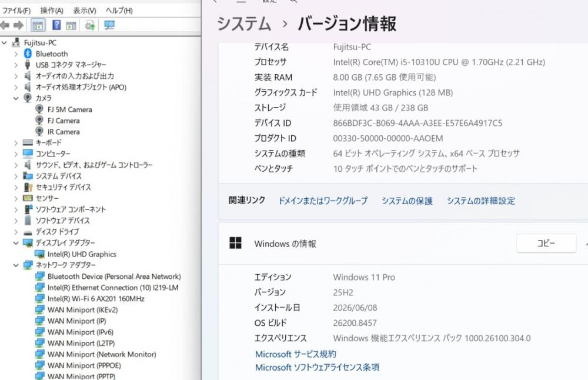Expand サウンド、ビデオ、およびゲーム コントローラー category
The width and height of the screenshot is (588, 380).
coord(16,165)
